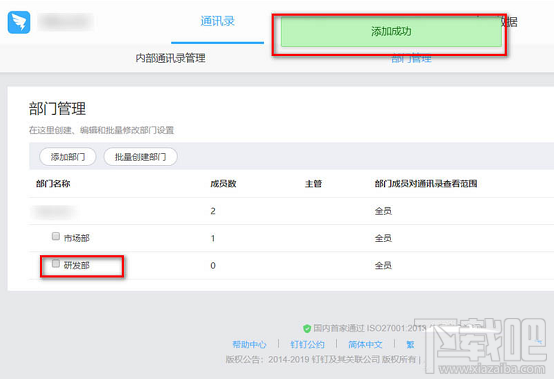Click the DingTalk logo icon

tap(19, 22)
